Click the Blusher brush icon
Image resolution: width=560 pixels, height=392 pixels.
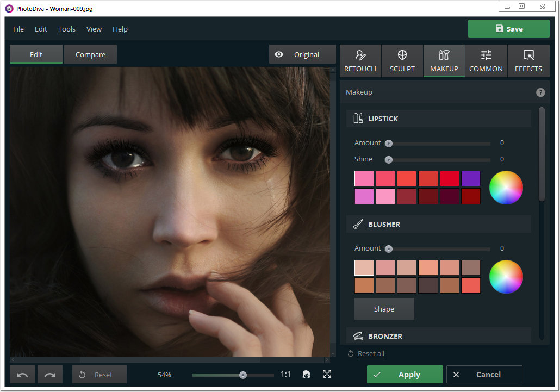(358, 224)
